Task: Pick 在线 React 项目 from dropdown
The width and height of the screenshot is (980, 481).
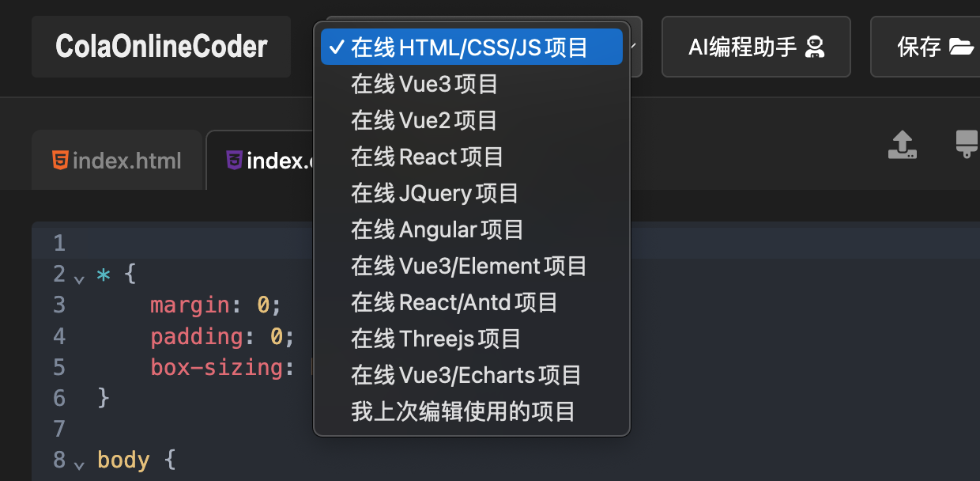Action: pos(472,157)
